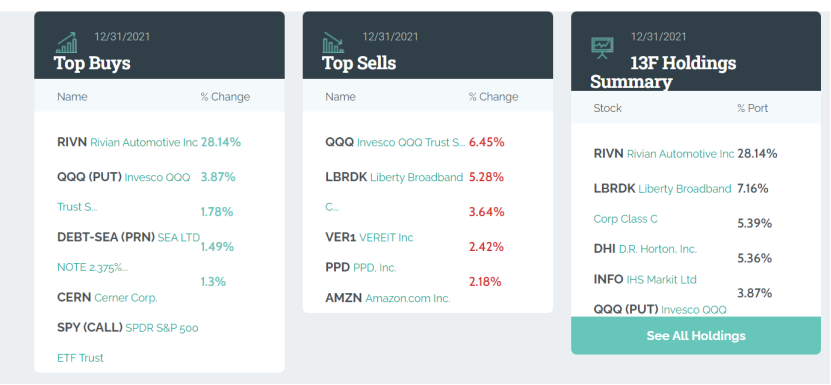Open DHI D.R. Horton, Inc. holding
The height and width of the screenshot is (385, 831).
(x=645, y=249)
